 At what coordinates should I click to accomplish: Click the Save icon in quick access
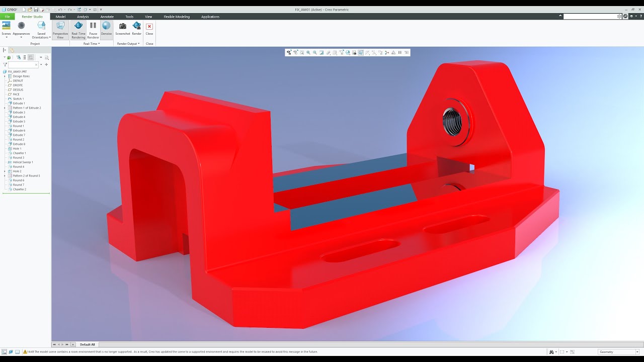tap(36, 10)
